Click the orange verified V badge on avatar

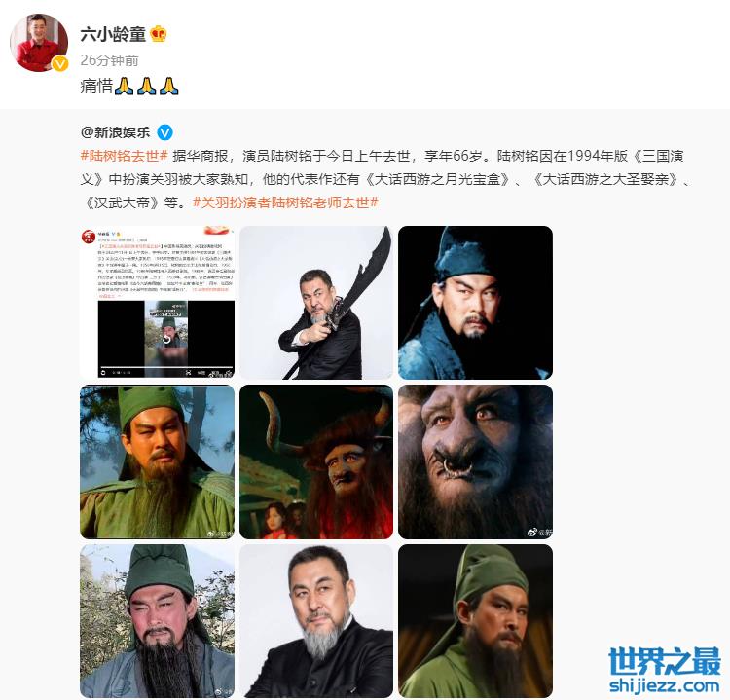coord(59,63)
